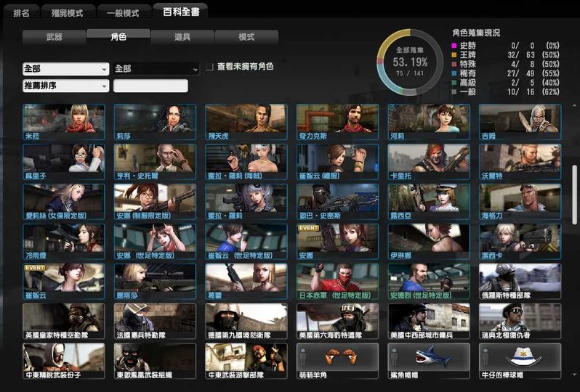Open the 愛莉絲 (女僕限定版) card

coord(64,202)
